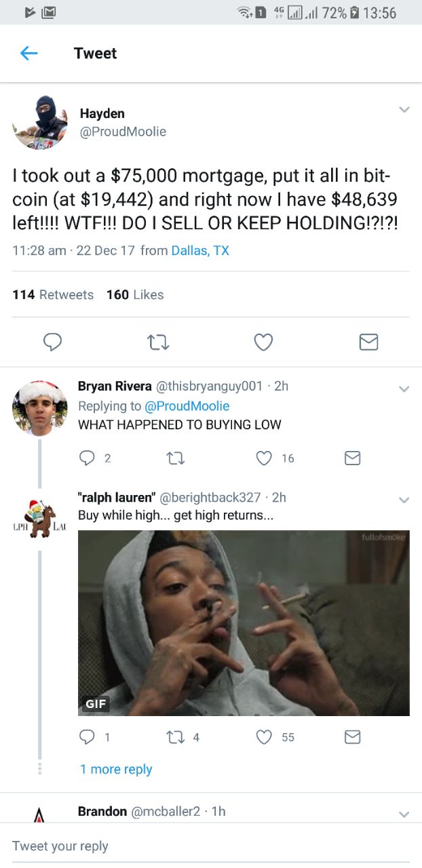View the 160 Likes list
This screenshot has width=422, height=868.
pyautogui.click(x=135, y=294)
